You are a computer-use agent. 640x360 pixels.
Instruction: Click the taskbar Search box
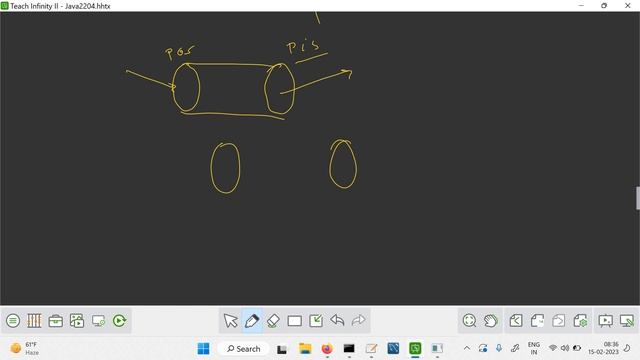244,349
